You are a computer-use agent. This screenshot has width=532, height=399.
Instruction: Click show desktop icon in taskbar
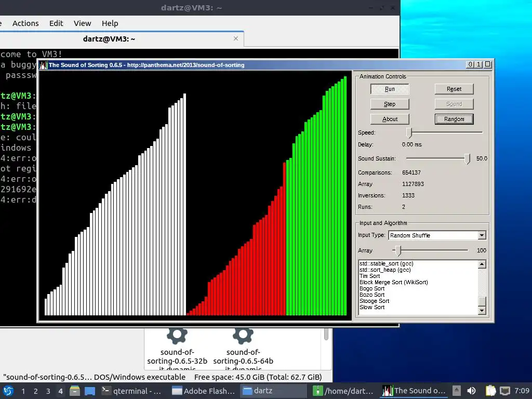click(x=90, y=391)
